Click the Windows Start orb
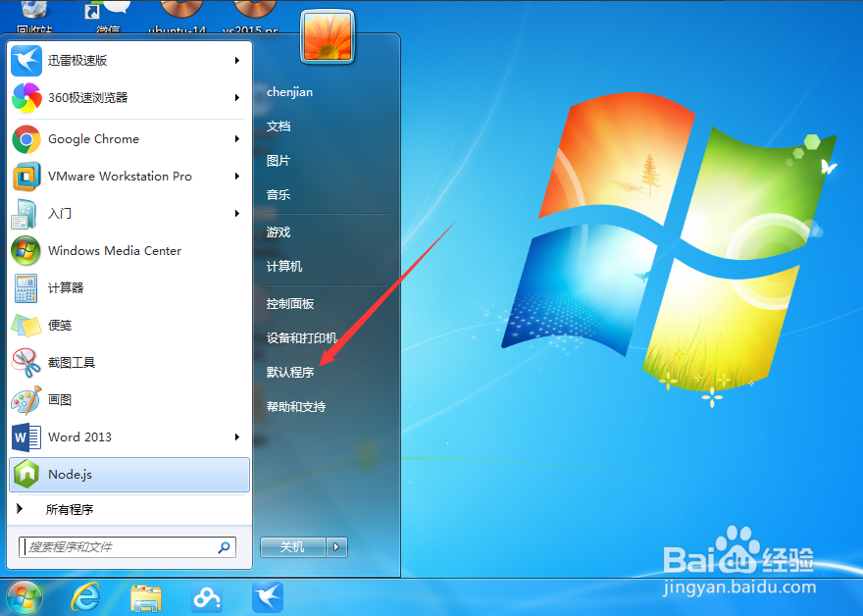This screenshot has height=616, width=863. [x=24, y=597]
